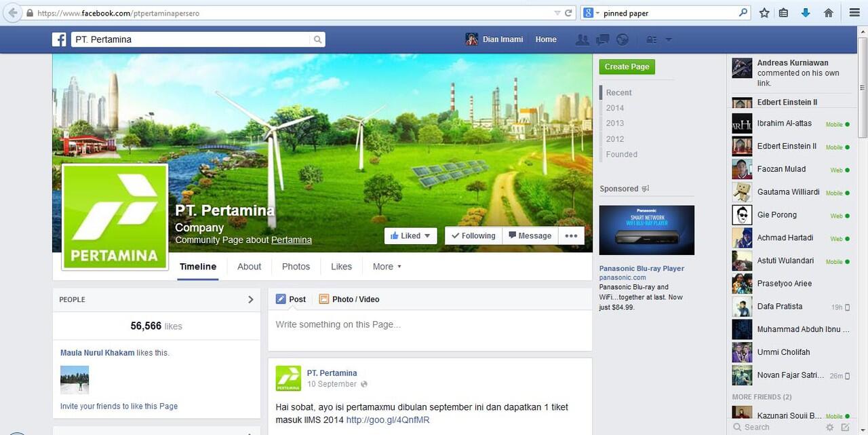Jump to 2012 on timeline
The image size is (868, 435).
coord(615,138)
